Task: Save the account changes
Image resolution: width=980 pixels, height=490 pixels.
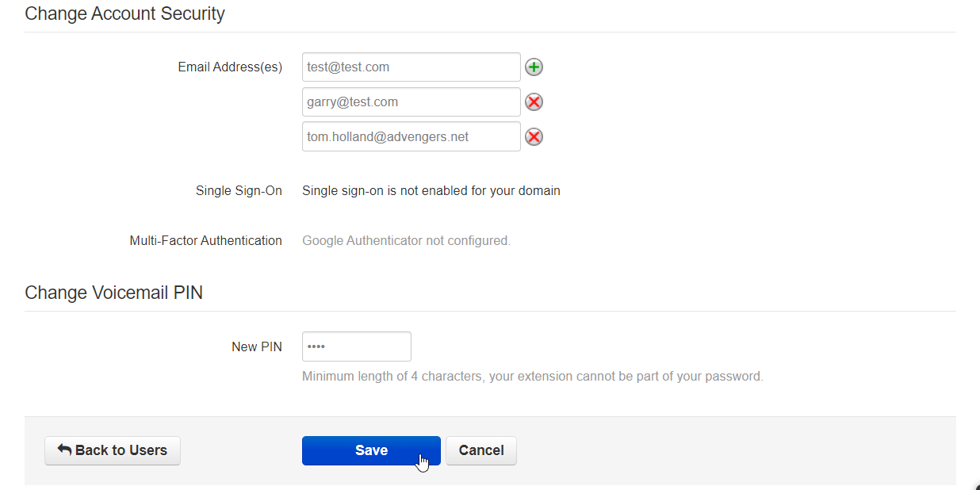Action: [x=370, y=450]
